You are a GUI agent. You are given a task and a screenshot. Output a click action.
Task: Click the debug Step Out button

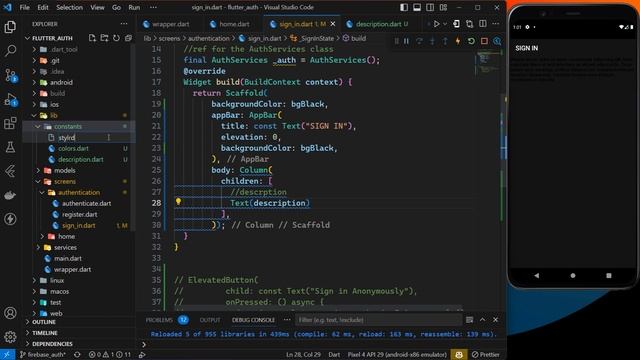[445, 41]
